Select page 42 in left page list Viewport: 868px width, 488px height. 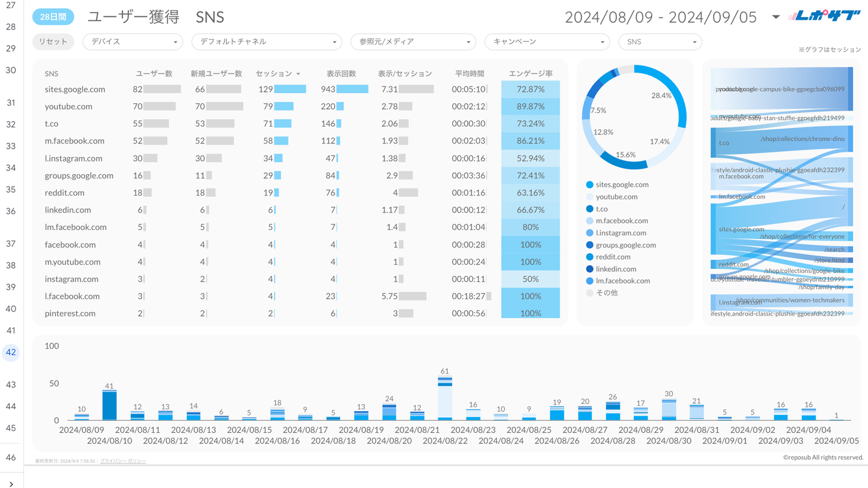click(x=11, y=352)
